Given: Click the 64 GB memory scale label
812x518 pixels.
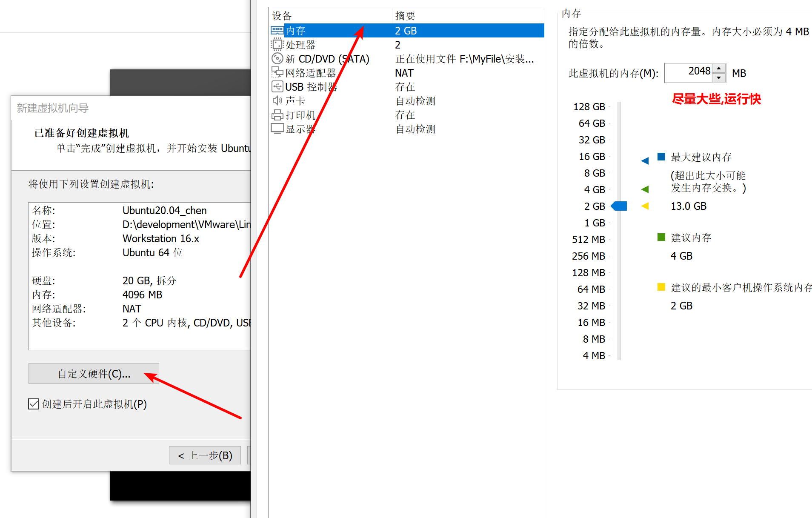Looking at the screenshot, I should point(592,123).
